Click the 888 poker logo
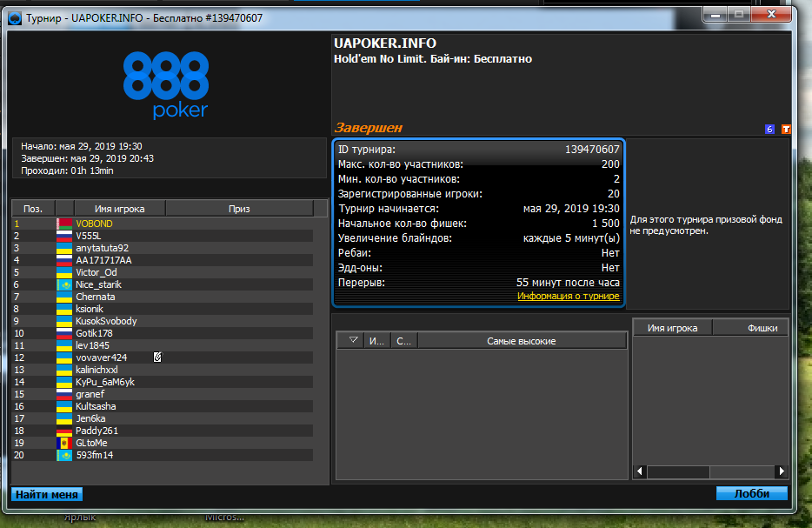The image size is (812, 528). (x=166, y=85)
